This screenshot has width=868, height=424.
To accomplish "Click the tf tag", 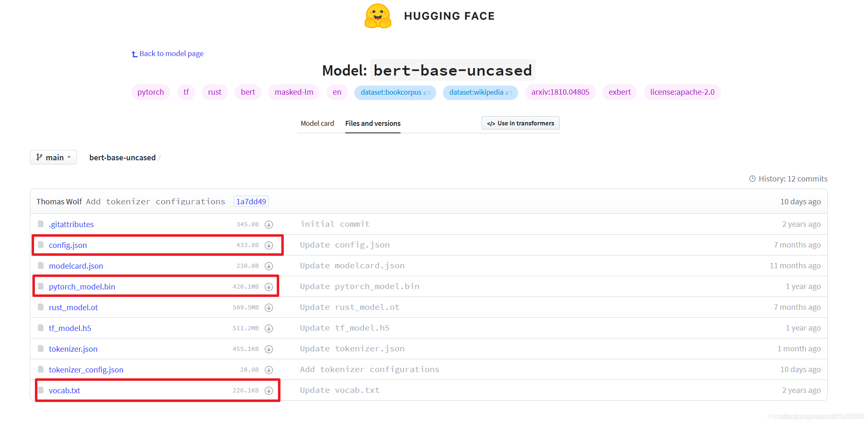I will pyautogui.click(x=186, y=92).
